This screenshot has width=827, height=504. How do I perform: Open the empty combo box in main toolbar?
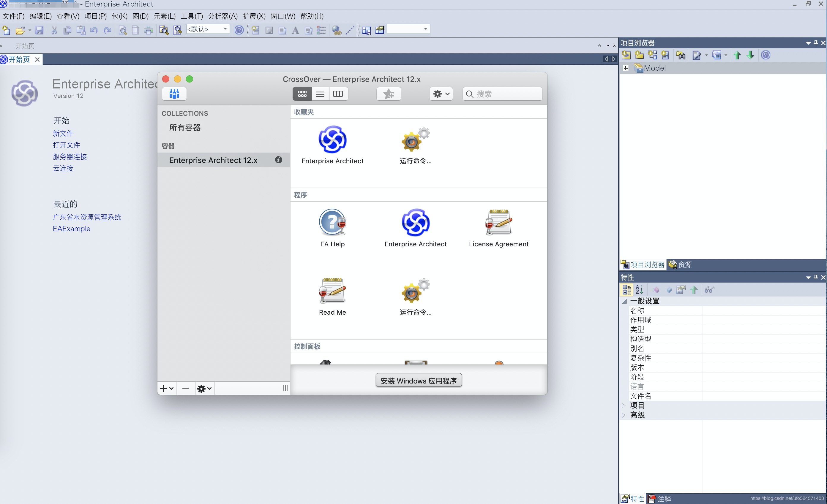click(408, 29)
